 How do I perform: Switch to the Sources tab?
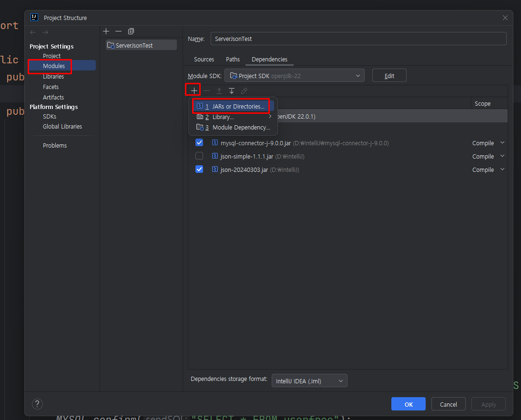click(x=204, y=60)
